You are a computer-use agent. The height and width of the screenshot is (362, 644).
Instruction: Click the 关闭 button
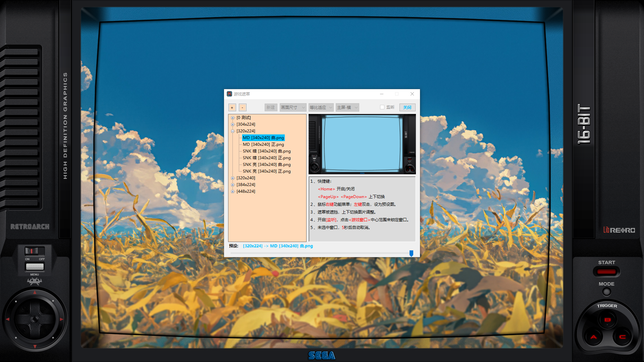pyautogui.click(x=407, y=108)
